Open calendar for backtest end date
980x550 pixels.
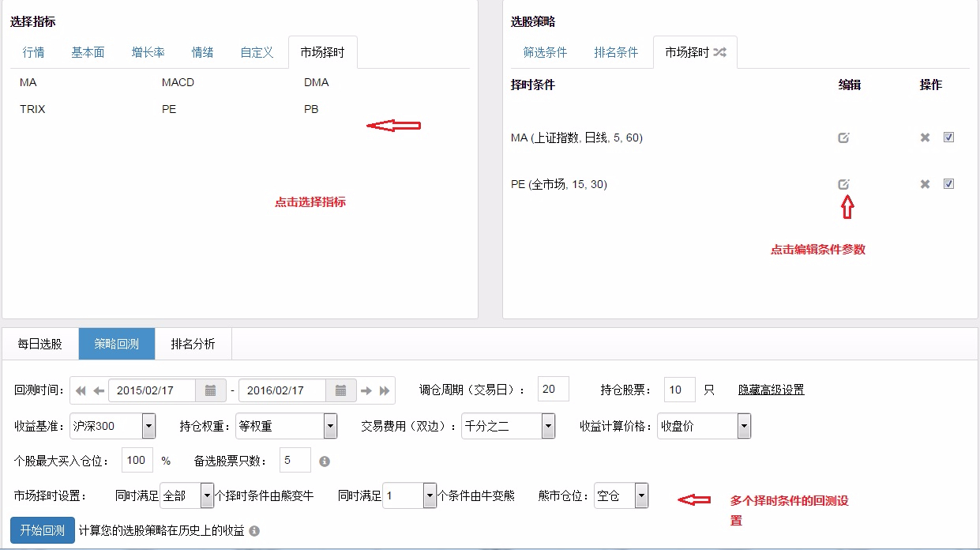click(x=340, y=390)
